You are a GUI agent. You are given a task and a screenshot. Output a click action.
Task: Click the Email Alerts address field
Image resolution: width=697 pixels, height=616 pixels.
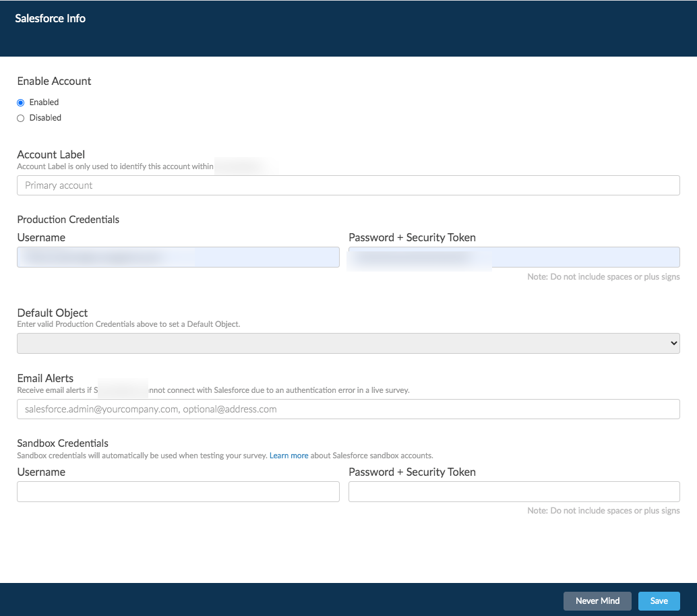click(348, 409)
